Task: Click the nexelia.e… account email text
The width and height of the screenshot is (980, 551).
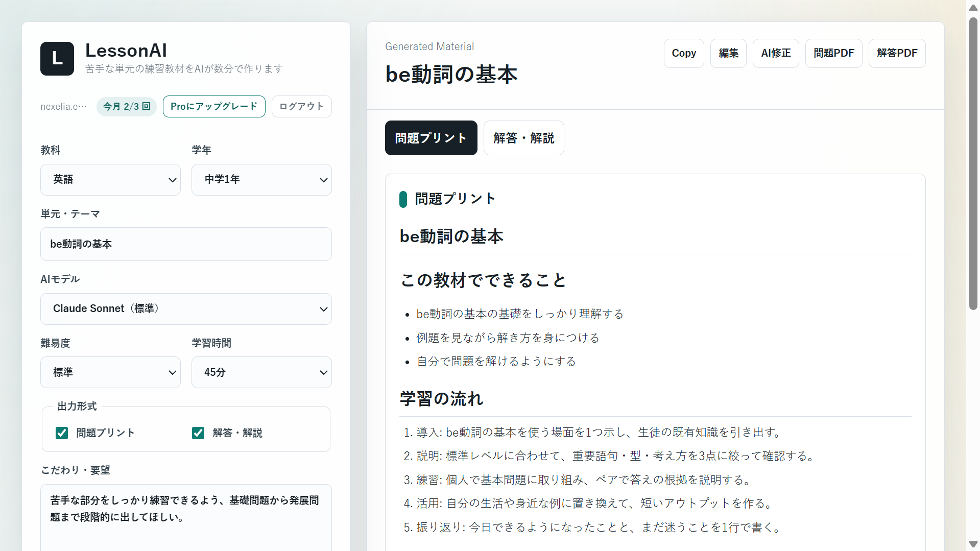Action: pyautogui.click(x=64, y=106)
